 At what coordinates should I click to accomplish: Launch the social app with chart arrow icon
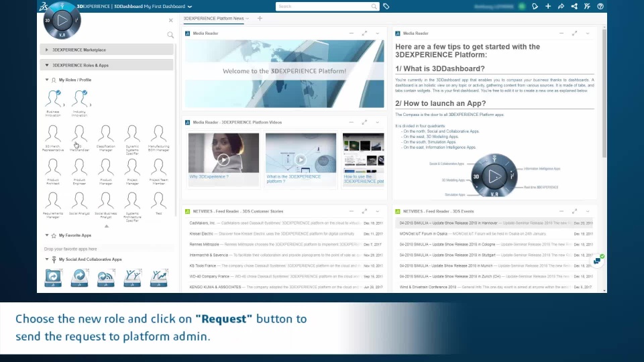point(158,278)
